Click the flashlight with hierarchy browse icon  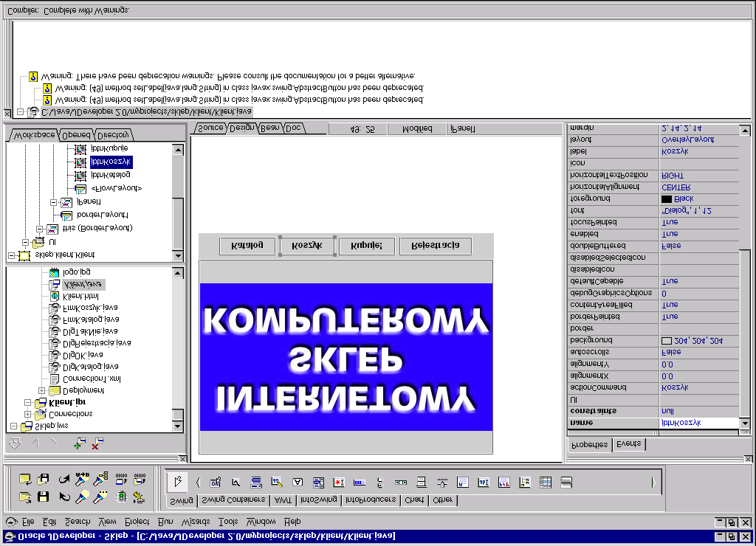tap(100, 479)
